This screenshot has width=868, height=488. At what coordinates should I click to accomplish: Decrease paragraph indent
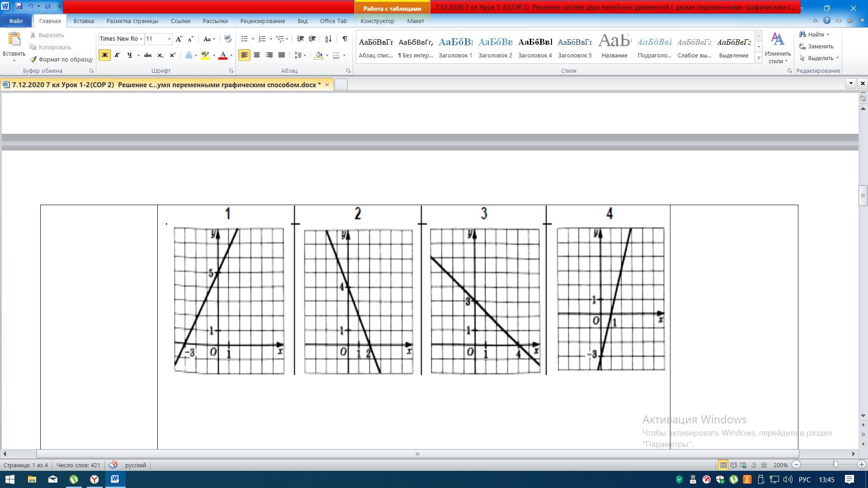(x=300, y=39)
